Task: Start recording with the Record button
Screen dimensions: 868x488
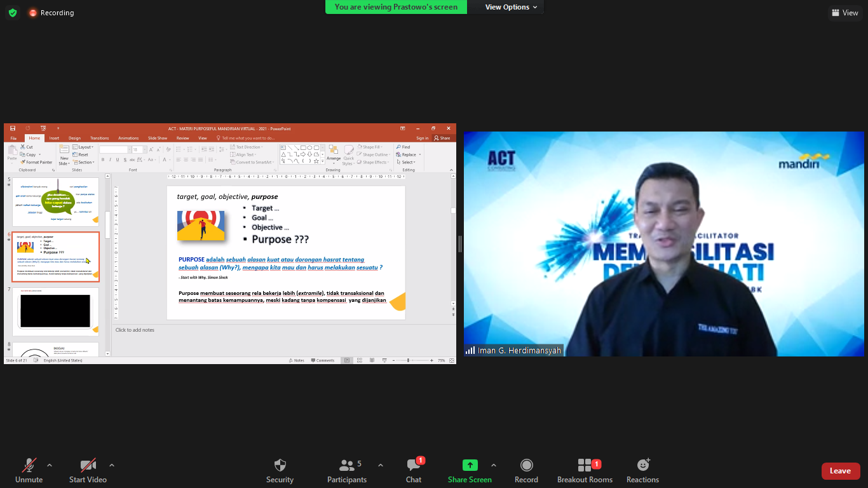Action: 526,465
